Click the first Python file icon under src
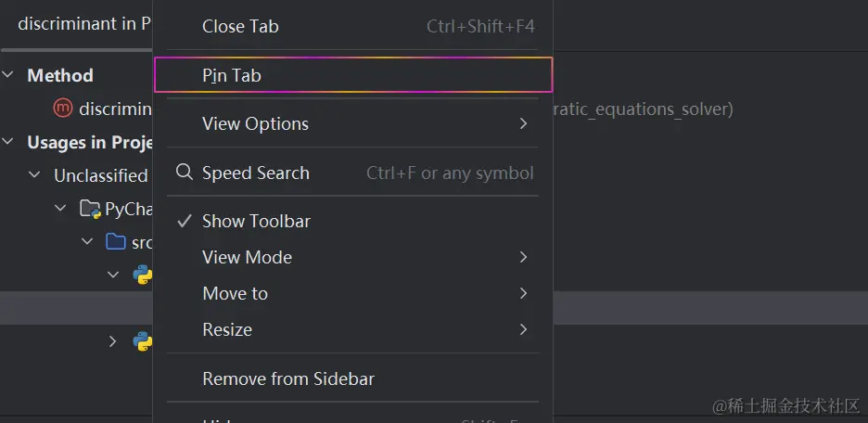868x423 pixels. pos(143,275)
